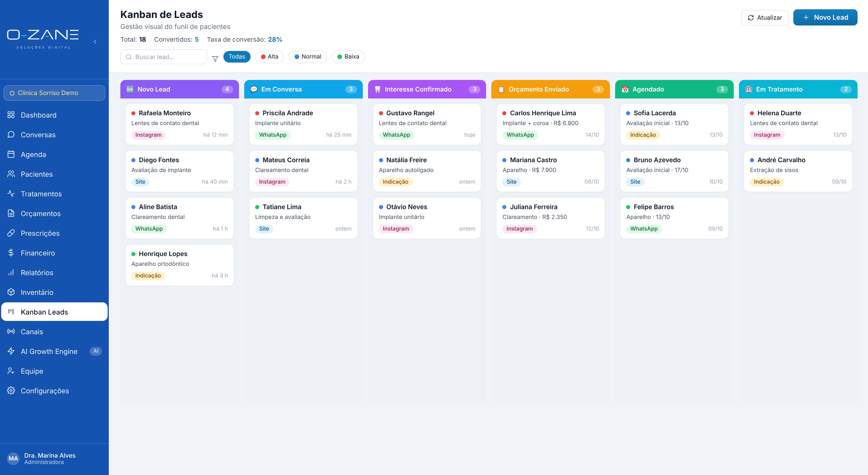Image resolution: width=868 pixels, height=475 pixels.
Task: Click the calendar icon in Agendado header
Action: click(x=625, y=89)
